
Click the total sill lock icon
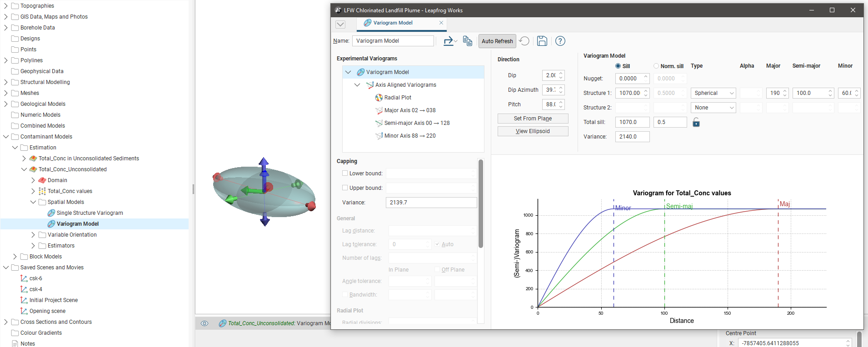click(696, 122)
